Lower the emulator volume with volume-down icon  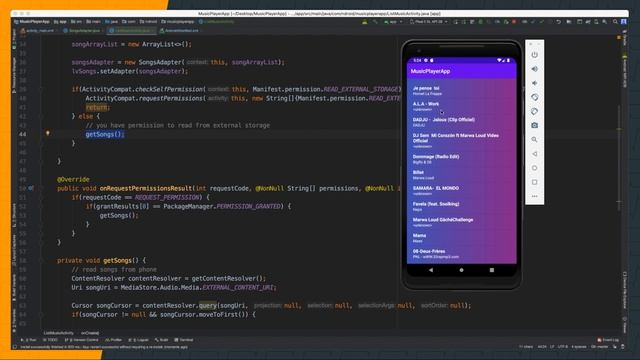(x=534, y=83)
